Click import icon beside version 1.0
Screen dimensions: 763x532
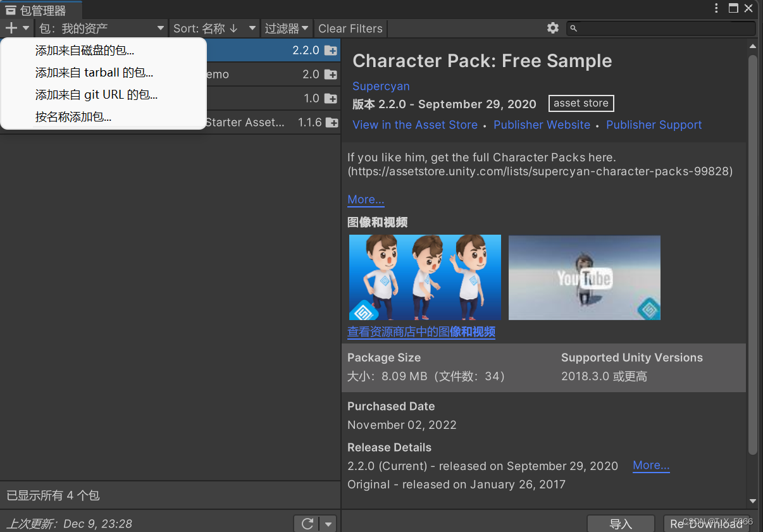point(330,99)
